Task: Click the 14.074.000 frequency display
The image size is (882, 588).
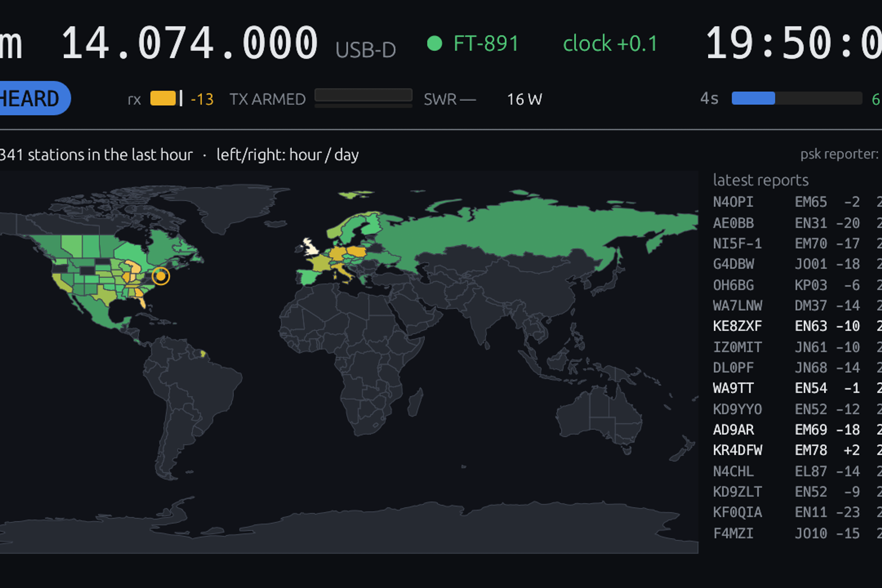Action: [x=190, y=43]
